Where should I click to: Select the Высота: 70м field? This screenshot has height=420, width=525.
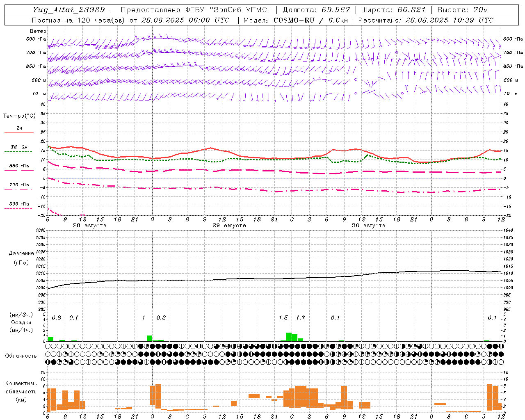click(463, 10)
